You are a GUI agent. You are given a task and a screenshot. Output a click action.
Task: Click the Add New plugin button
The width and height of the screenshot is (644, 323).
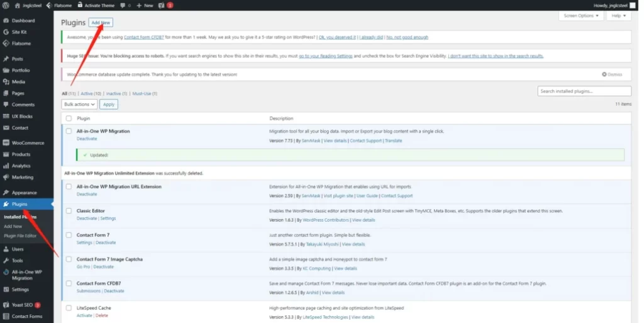coord(101,23)
